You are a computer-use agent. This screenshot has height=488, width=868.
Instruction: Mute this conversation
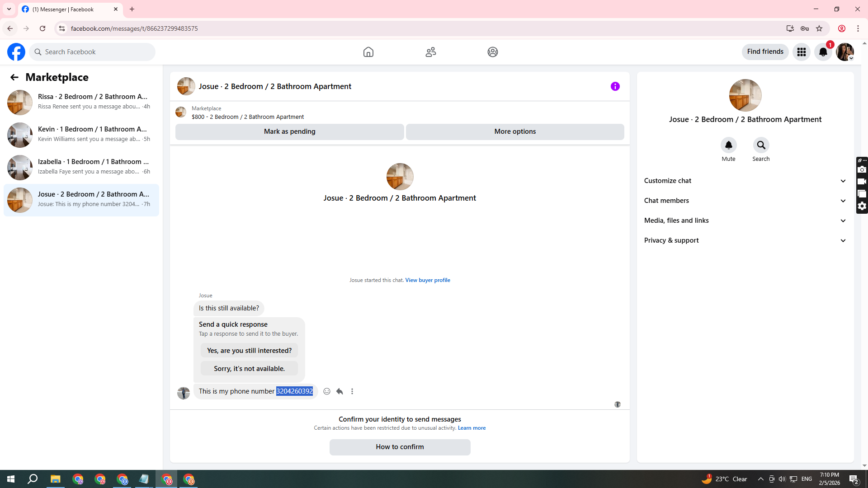[728, 145]
